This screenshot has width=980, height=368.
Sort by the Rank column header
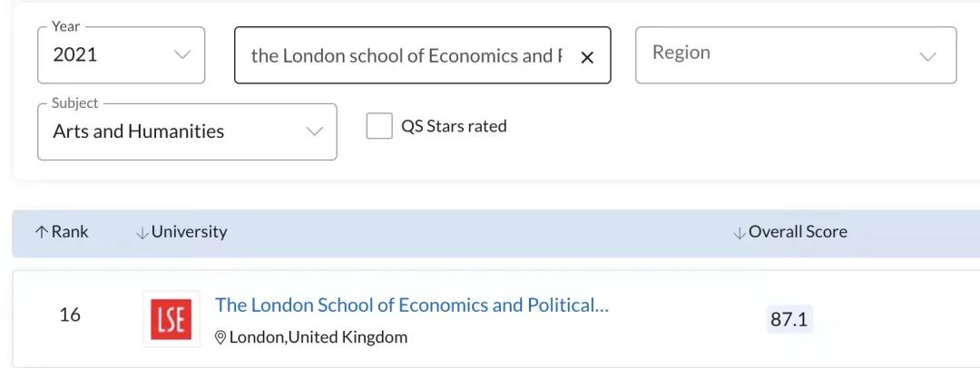click(x=70, y=232)
